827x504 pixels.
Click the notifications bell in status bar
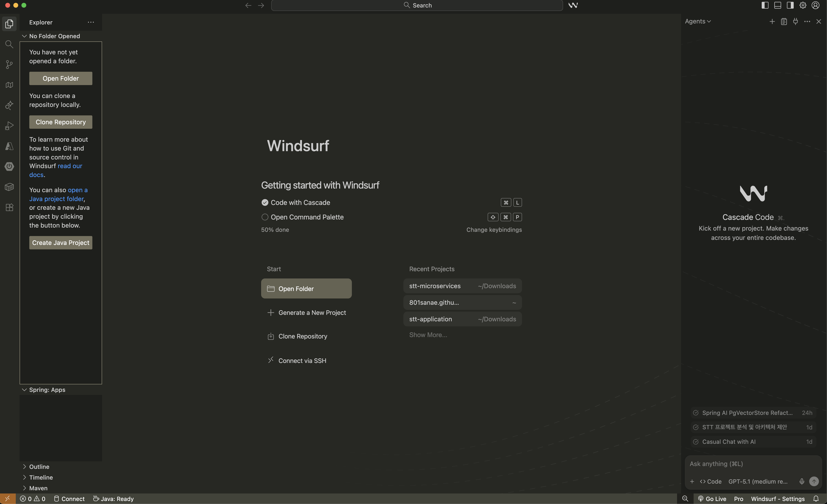click(x=816, y=499)
